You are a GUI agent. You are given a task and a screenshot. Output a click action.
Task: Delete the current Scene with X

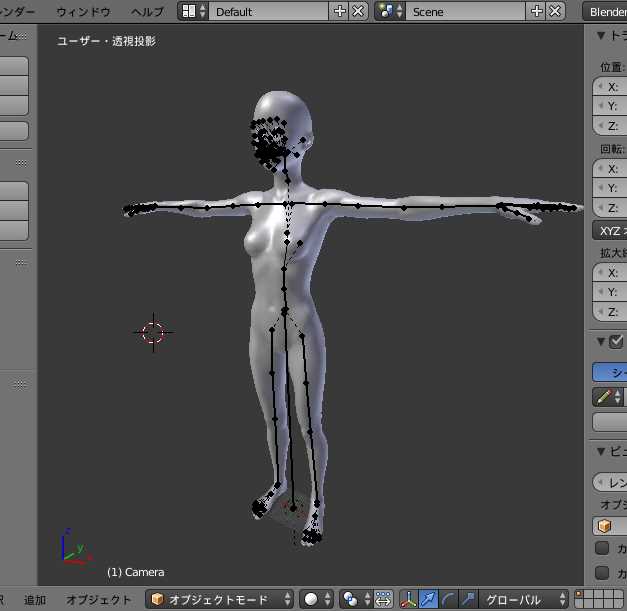coord(555,11)
